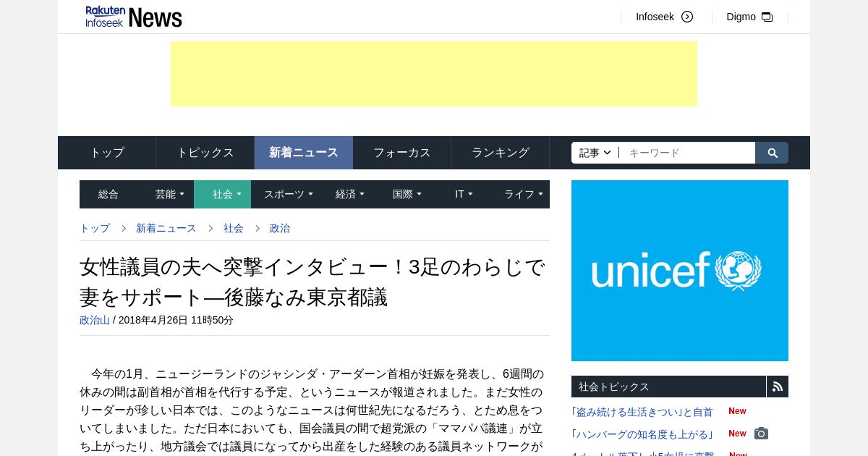Click the Infoseek arrow circle icon
868x456 pixels.
point(687,17)
